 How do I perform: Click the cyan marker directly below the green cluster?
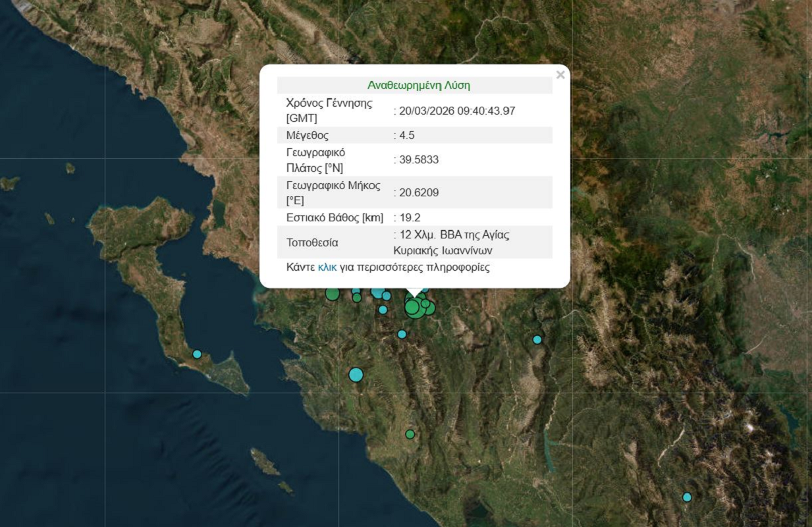[402, 334]
